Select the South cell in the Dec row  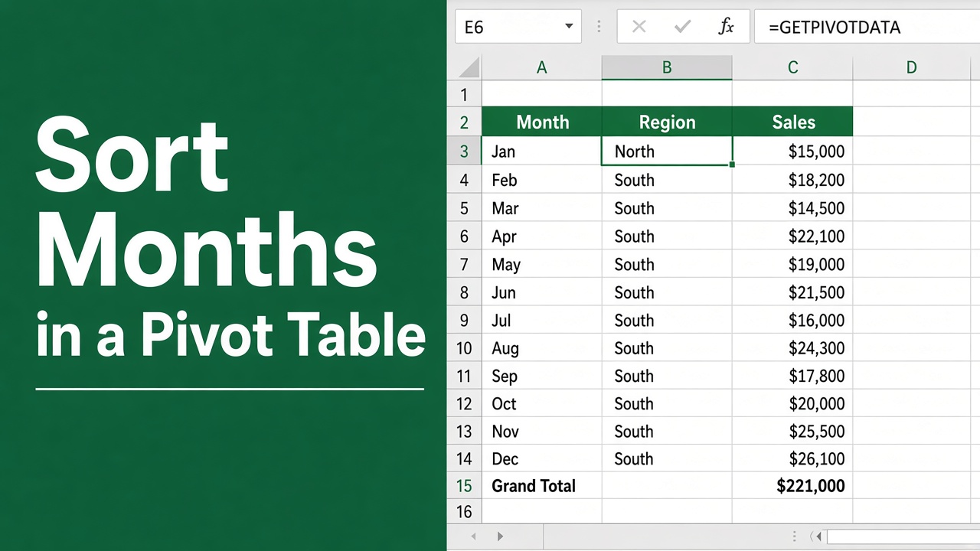click(x=667, y=458)
